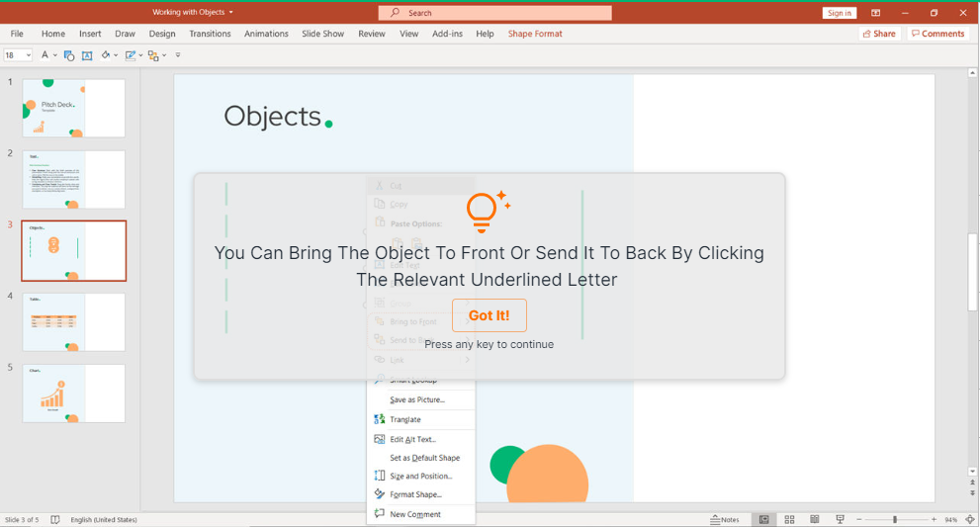
Task: Click the Notes button in status bar
Action: pos(725,519)
